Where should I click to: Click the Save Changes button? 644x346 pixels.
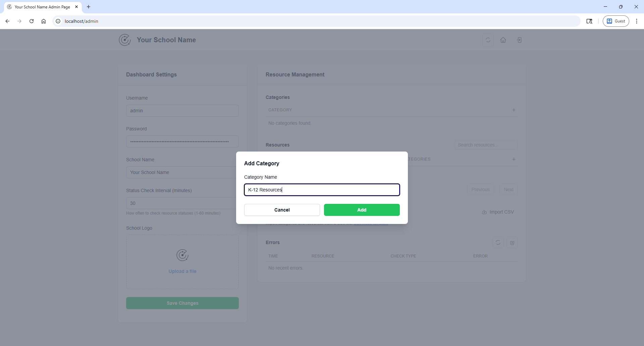tap(182, 303)
